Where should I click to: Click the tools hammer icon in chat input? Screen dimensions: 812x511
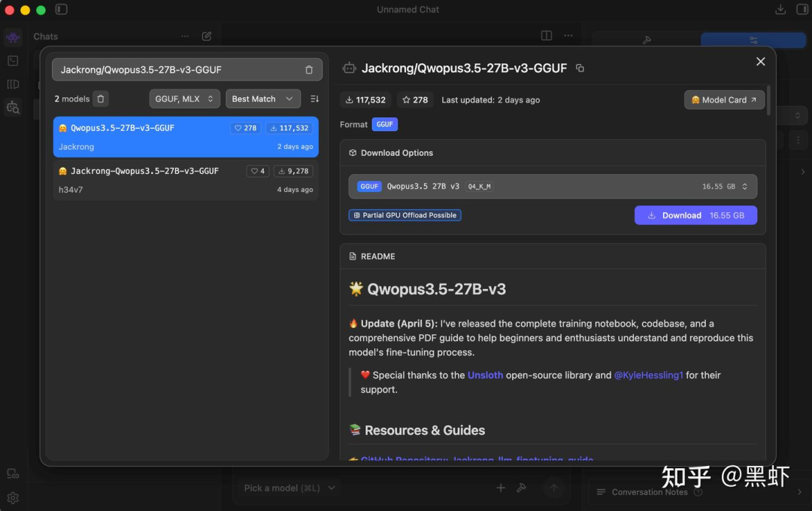click(522, 488)
